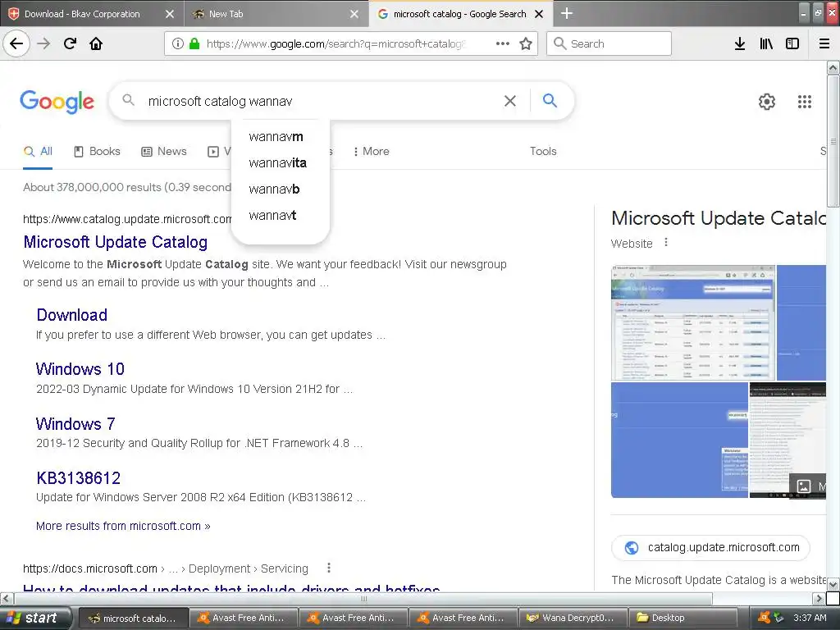This screenshot has width=840, height=630.
Task: Open options beside Website label
Action: (666, 242)
